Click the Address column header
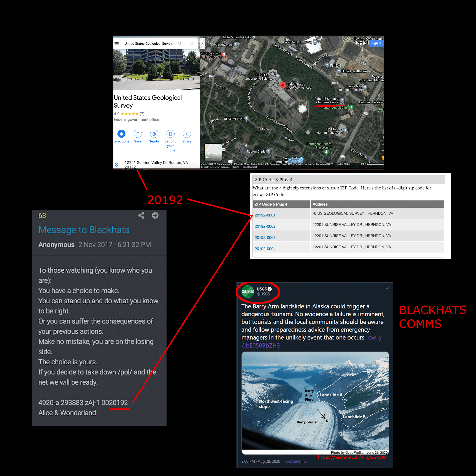Screen dimensions: 476x476 click(x=377, y=204)
